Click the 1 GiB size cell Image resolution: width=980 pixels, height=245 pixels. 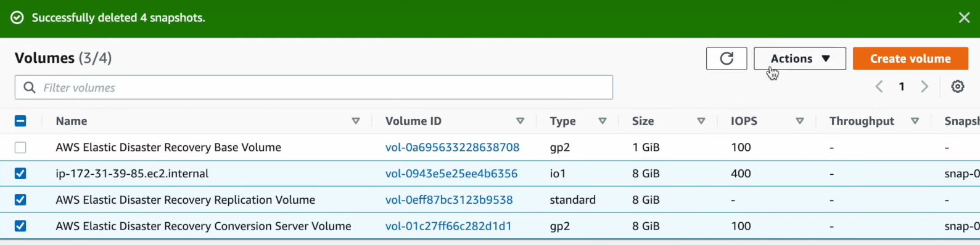tap(646, 147)
